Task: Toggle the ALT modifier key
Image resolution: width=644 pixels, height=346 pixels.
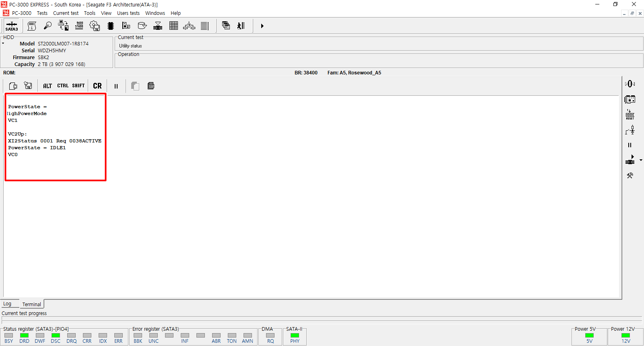Action: [x=47, y=86]
